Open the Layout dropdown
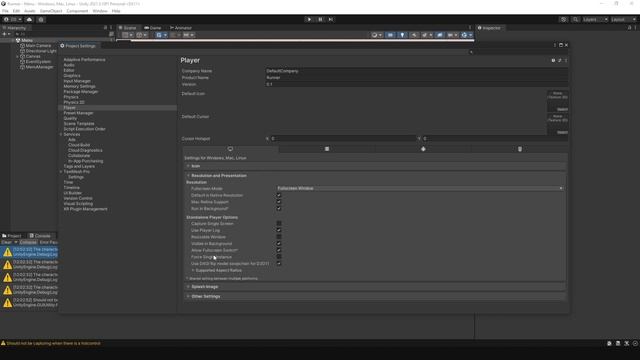640x360 pixels. pos(623,19)
